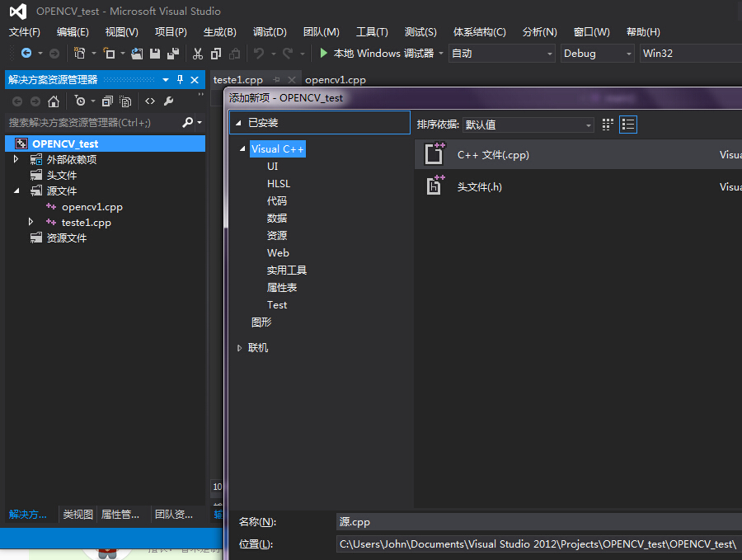742x560 pixels.
Task: Switch dialog to small icons list view
Action: click(x=628, y=125)
